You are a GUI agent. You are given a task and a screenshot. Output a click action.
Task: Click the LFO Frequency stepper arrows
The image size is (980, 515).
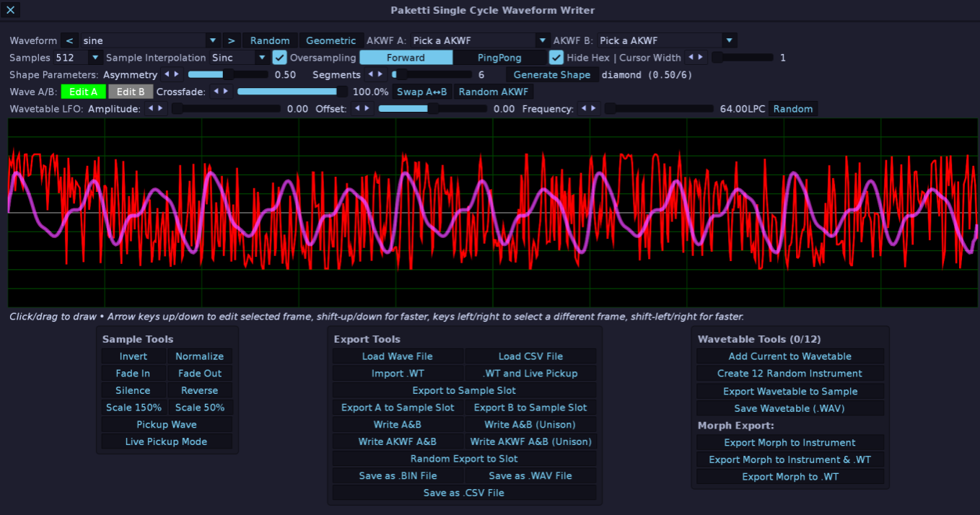point(589,109)
